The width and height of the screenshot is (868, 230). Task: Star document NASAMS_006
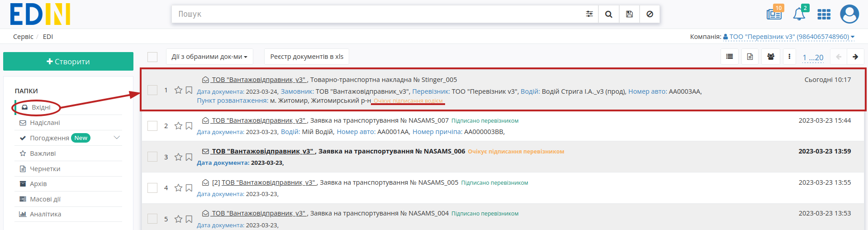click(x=178, y=157)
